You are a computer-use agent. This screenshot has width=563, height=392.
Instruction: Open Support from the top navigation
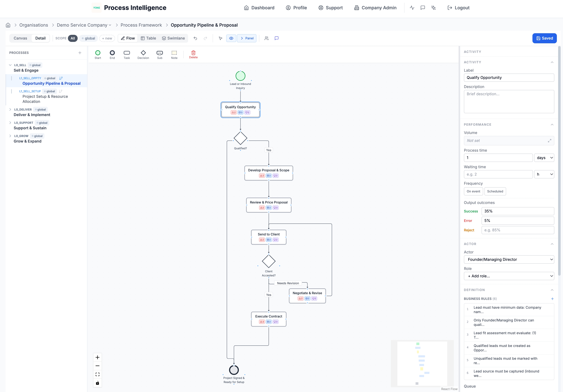330,8
